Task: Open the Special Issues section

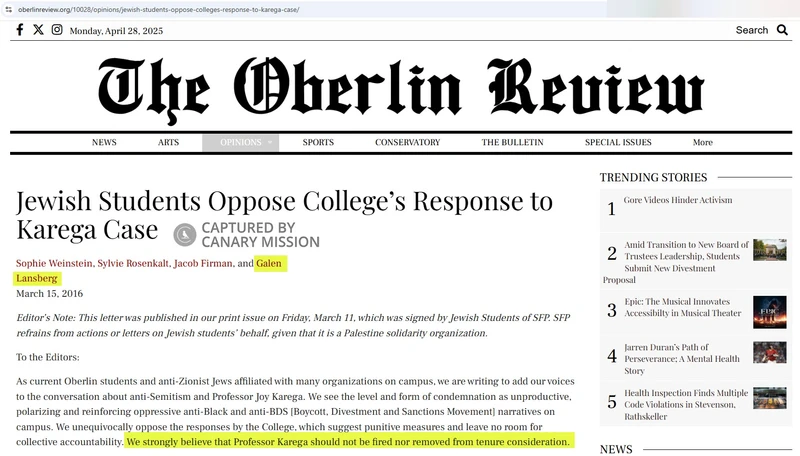Action: coord(618,143)
